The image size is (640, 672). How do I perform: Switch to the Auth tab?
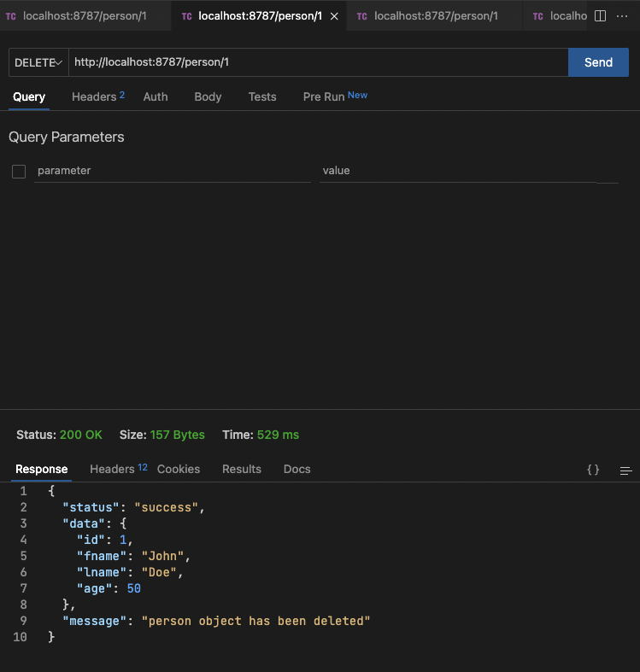click(156, 96)
